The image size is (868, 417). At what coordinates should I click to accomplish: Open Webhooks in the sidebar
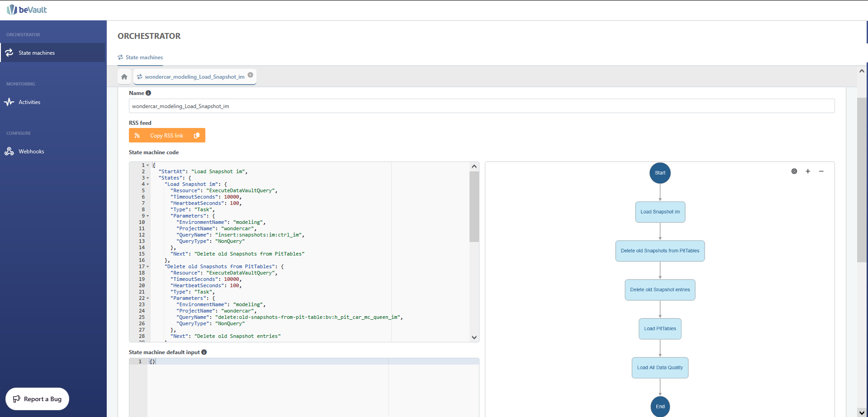[31, 152]
